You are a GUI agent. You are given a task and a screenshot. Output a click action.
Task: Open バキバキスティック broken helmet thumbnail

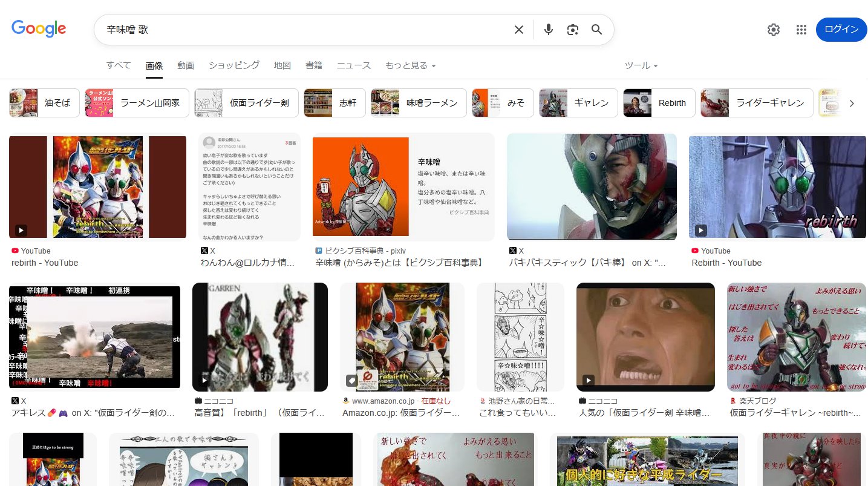[x=592, y=187]
